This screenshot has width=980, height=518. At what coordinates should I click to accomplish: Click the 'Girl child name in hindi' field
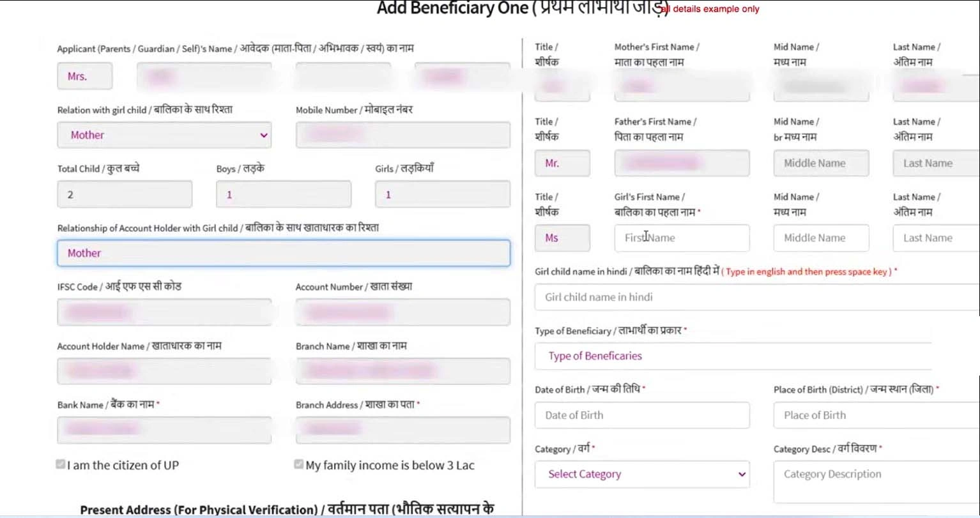click(x=757, y=297)
